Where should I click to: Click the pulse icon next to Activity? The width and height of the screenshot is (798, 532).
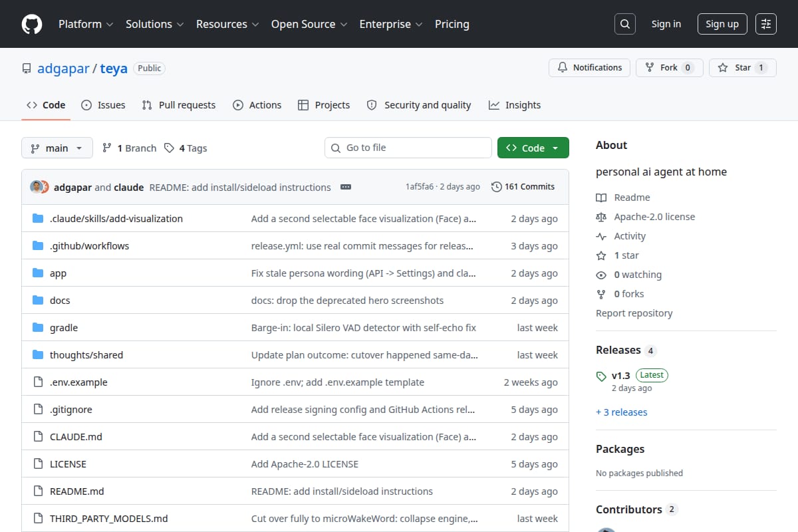coord(601,236)
